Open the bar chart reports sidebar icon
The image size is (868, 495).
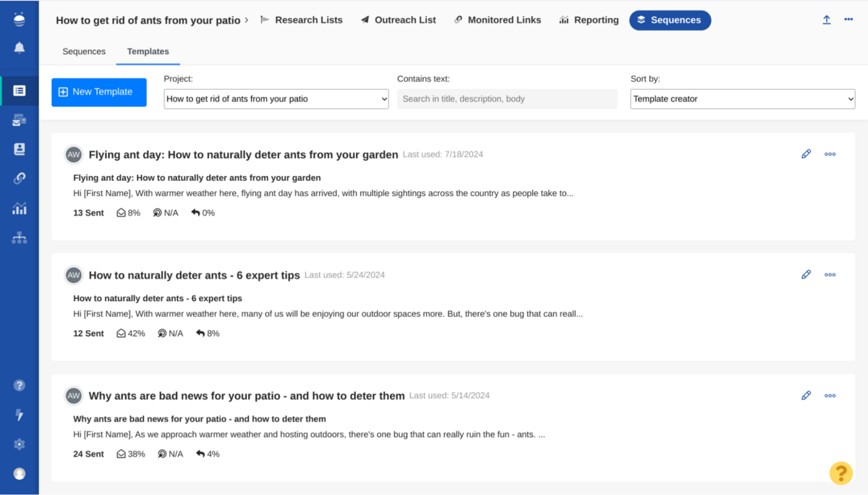tap(20, 208)
